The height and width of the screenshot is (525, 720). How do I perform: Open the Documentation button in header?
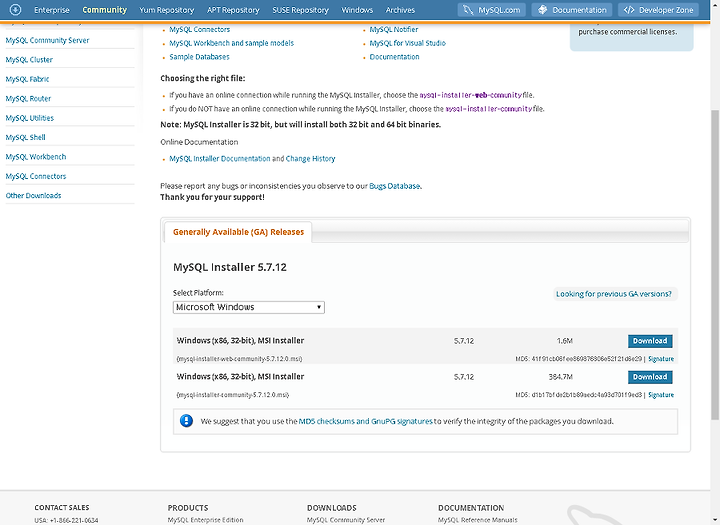point(572,10)
